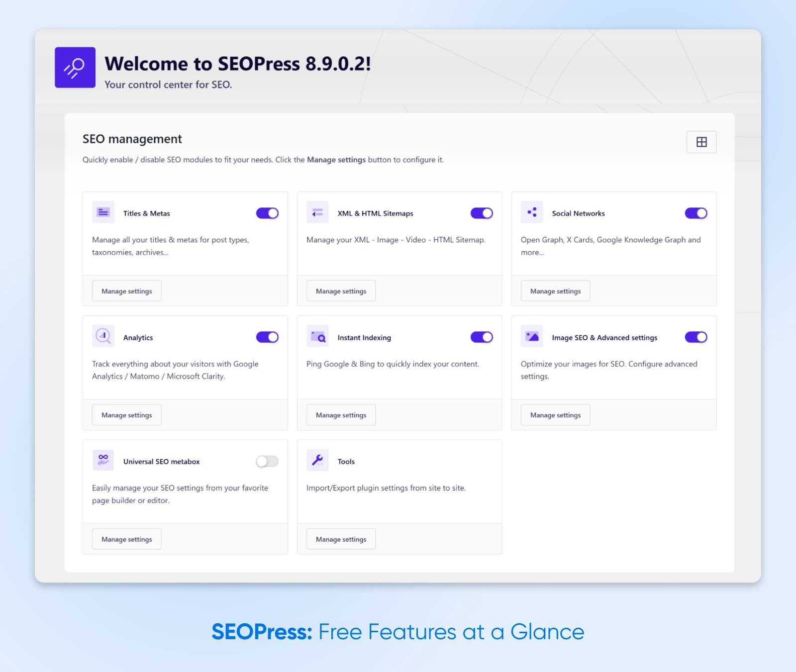Open Manage settings for Image SEO
This screenshot has width=796, height=672.
click(555, 415)
